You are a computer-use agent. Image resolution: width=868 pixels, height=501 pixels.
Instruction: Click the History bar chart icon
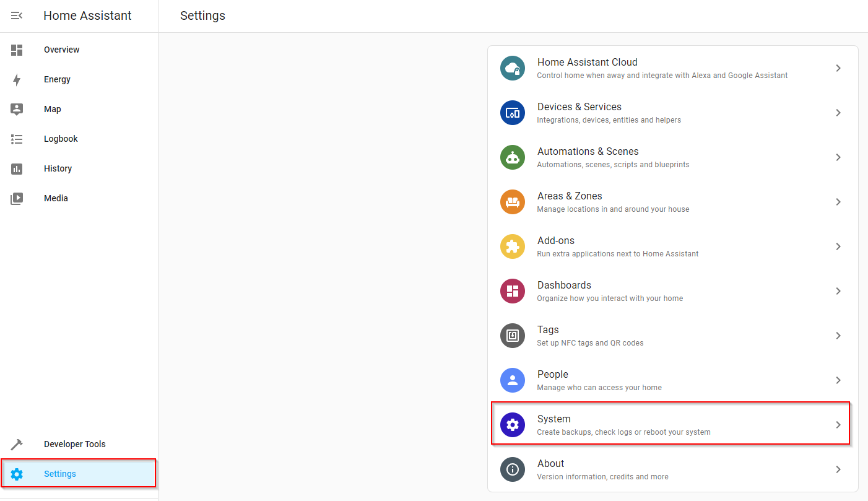(x=17, y=169)
